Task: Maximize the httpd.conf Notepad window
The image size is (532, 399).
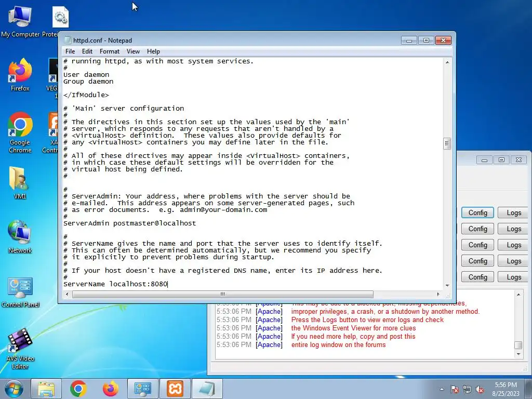Action: 426,41
